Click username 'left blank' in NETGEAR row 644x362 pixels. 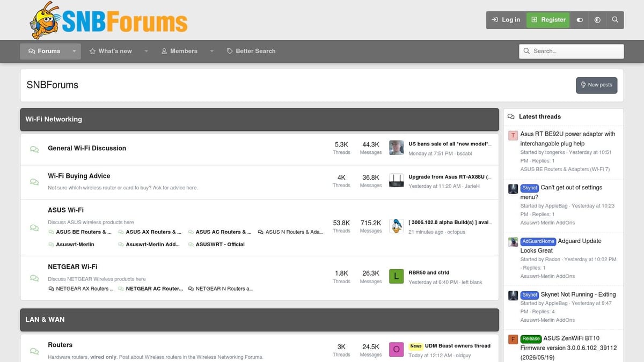472,282
